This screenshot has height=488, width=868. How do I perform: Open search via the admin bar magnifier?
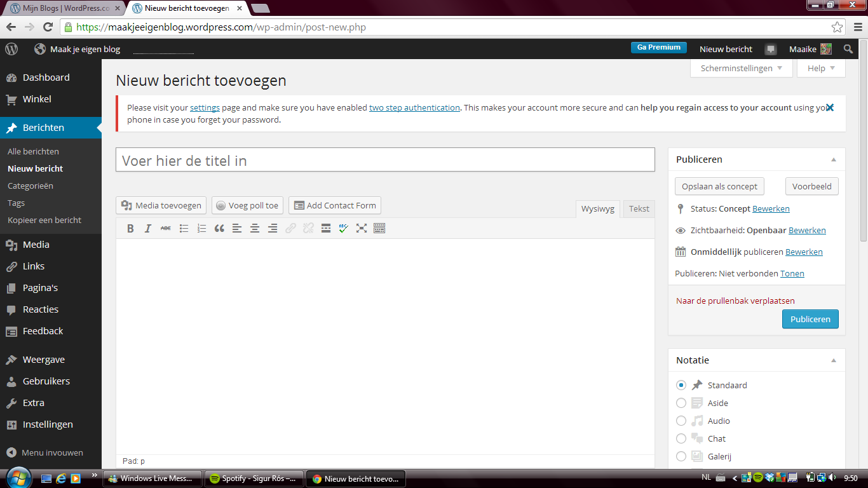(848, 49)
